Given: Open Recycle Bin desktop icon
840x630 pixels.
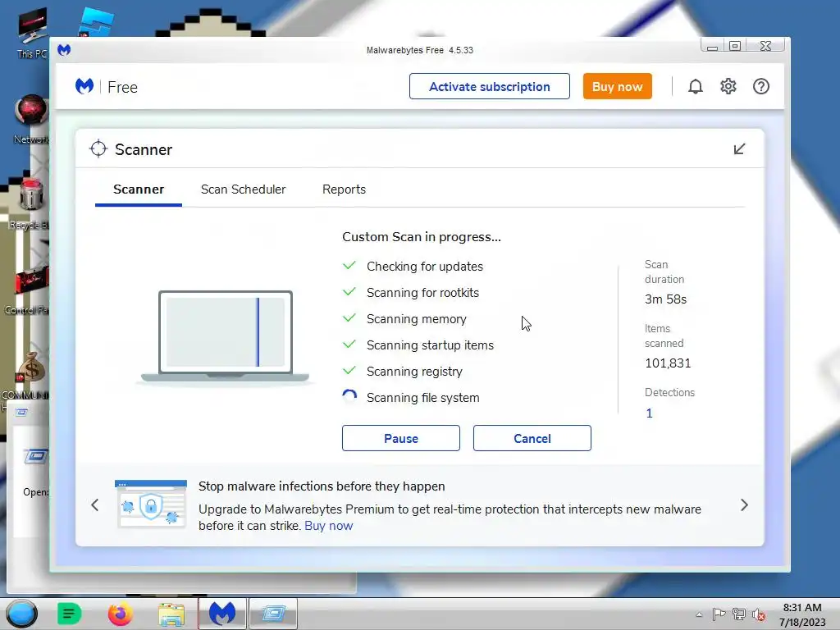Looking at the screenshot, I should click(x=30, y=203).
